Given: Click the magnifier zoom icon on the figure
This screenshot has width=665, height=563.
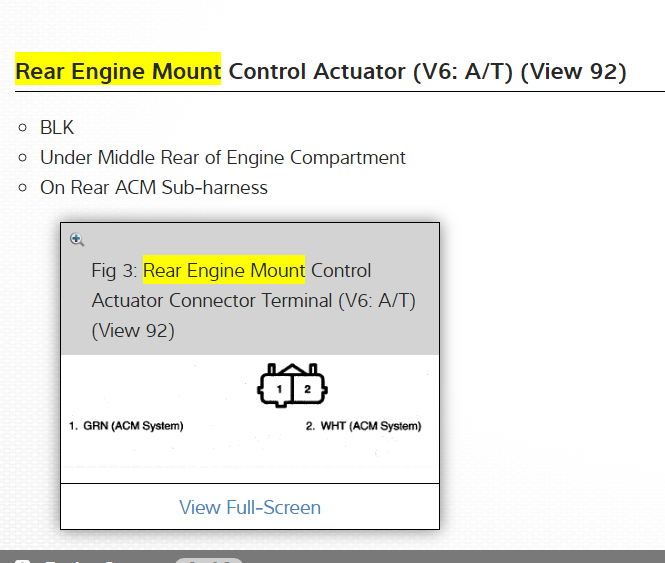Looking at the screenshot, I should (77, 239).
